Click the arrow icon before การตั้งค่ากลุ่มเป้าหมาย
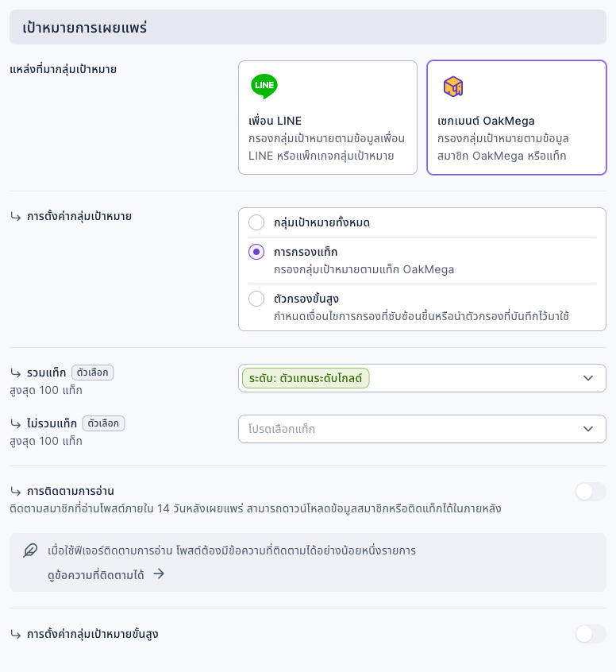Screen dimensions: 616x672 pos(15,216)
